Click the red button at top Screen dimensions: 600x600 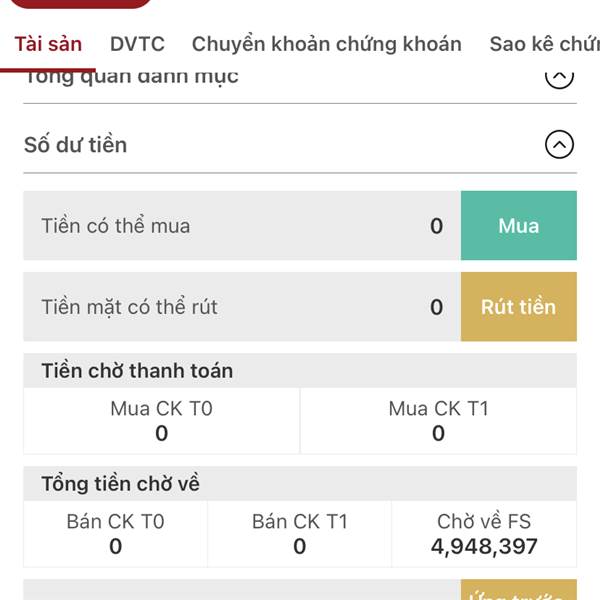point(80,4)
